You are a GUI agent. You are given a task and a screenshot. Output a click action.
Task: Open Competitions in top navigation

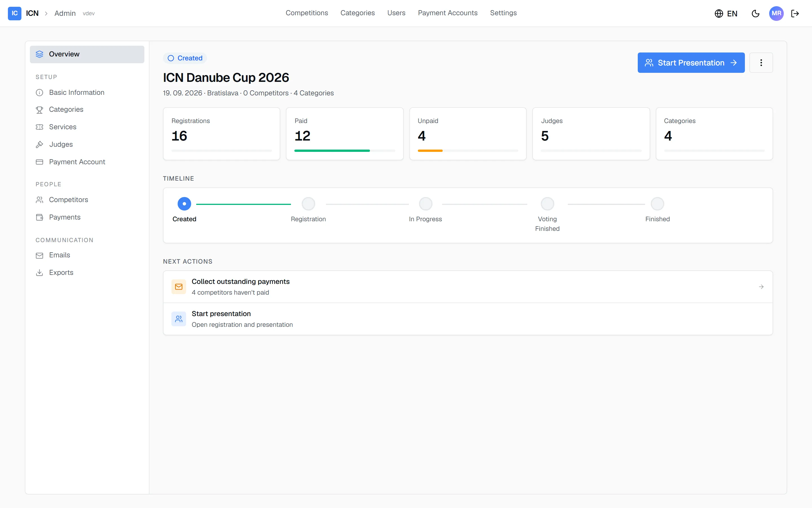(307, 13)
